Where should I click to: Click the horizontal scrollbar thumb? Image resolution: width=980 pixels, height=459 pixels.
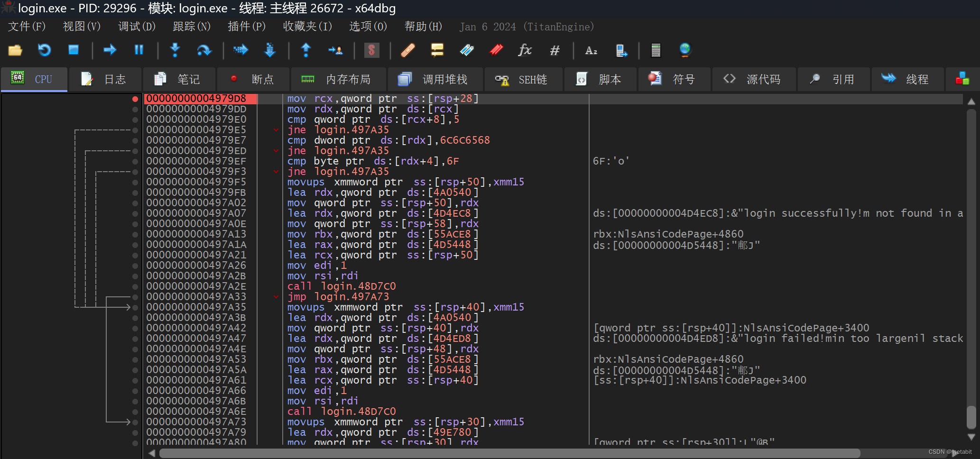point(509,453)
